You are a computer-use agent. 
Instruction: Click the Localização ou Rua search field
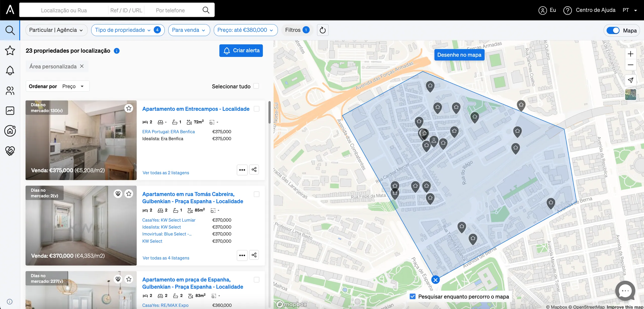tap(64, 10)
